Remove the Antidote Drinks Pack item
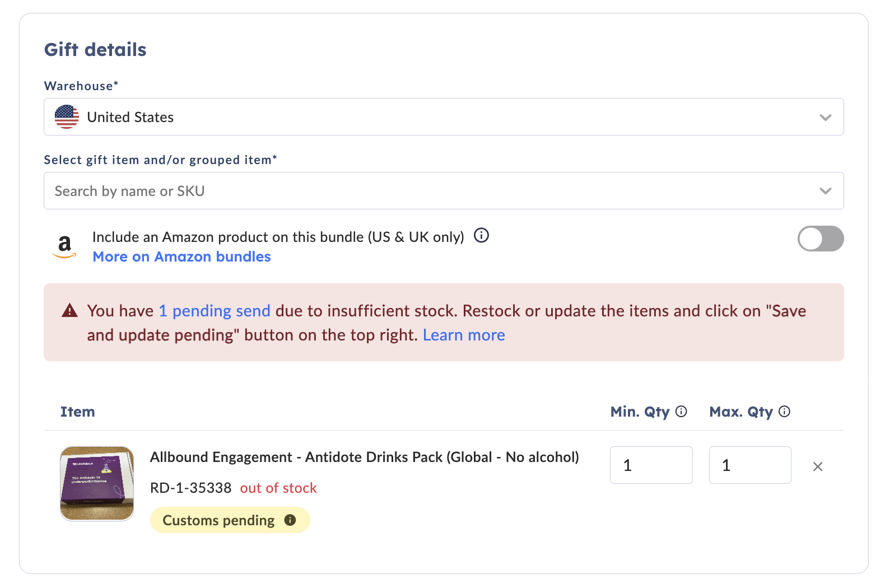This screenshot has width=885, height=588. [818, 466]
